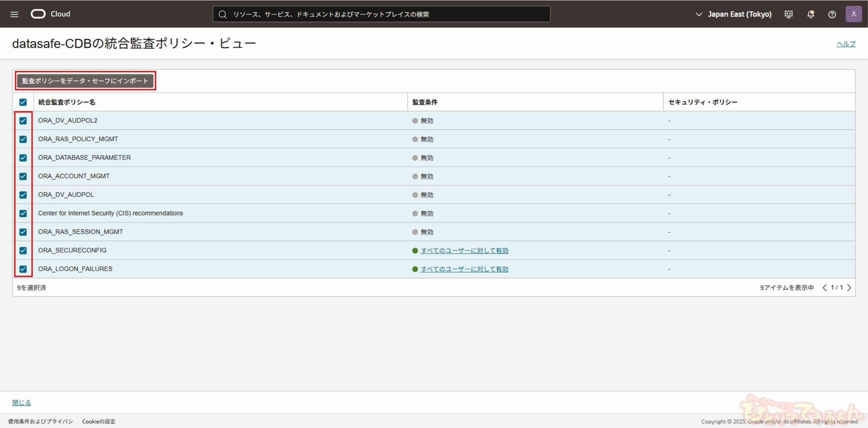Deselect the ORA_ACCOUNT_MGMT row checkbox
This screenshot has width=868, height=428.
click(x=23, y=176)
